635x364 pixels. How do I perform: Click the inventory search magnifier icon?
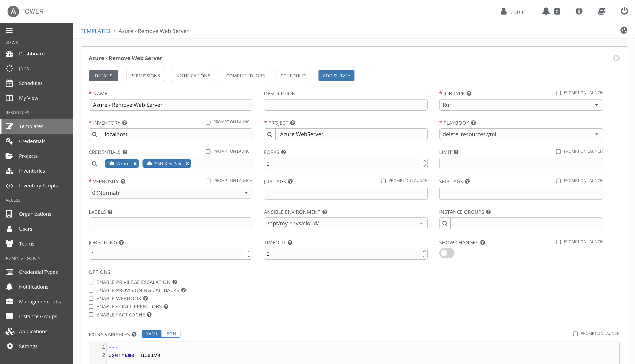[x=95, y=134]
